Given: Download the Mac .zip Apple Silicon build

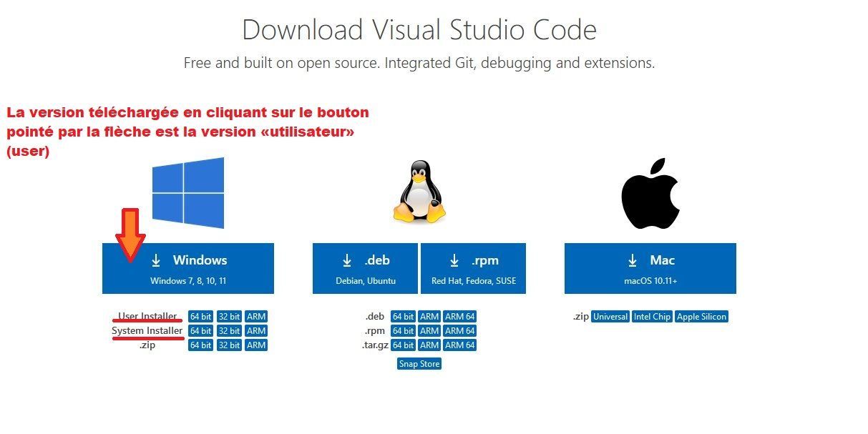Looking at the screenshot, I should pyautogui.click(x=701, y=317).
